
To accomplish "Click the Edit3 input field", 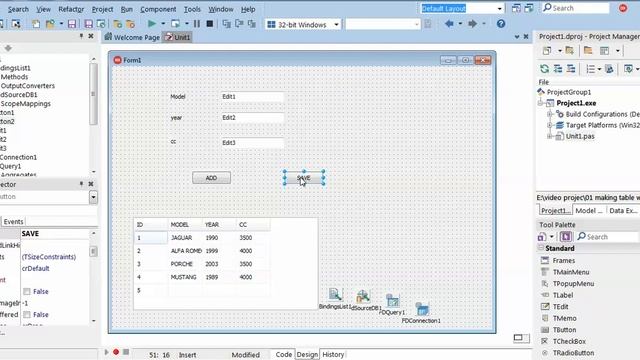I will 252,143.
